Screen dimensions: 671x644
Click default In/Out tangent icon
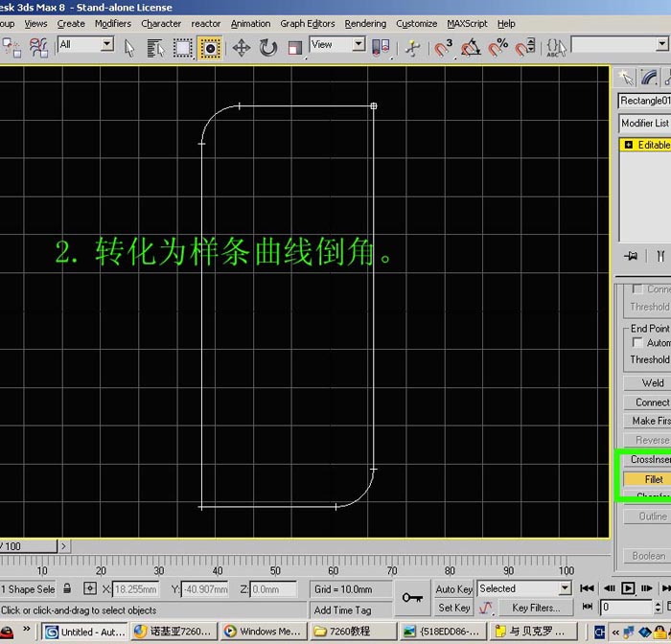click(x=486, y=608)
